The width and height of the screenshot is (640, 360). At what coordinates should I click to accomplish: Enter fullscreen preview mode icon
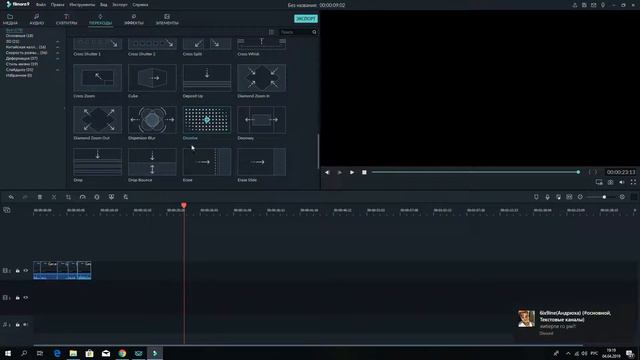click(633, 182)
